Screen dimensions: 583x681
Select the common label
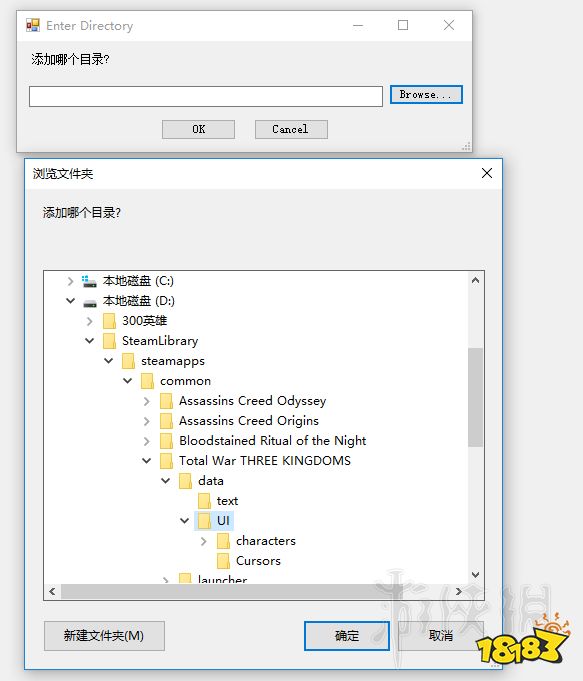[x=185, y=381]
